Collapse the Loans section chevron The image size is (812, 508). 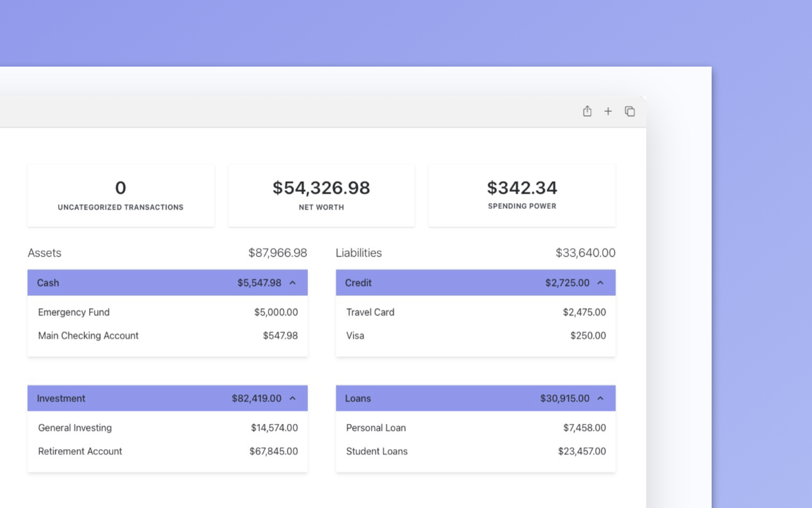click(601, 398)
